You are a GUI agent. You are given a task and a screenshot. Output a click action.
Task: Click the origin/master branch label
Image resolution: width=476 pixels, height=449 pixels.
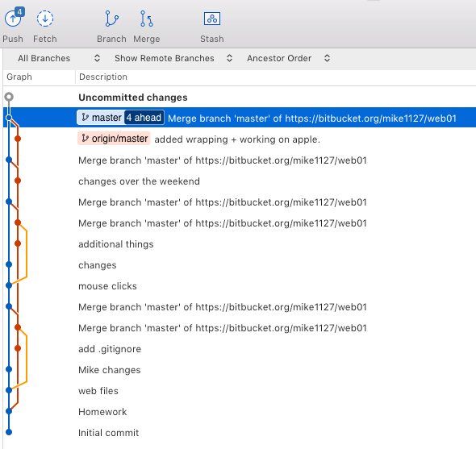coord(114,139)
